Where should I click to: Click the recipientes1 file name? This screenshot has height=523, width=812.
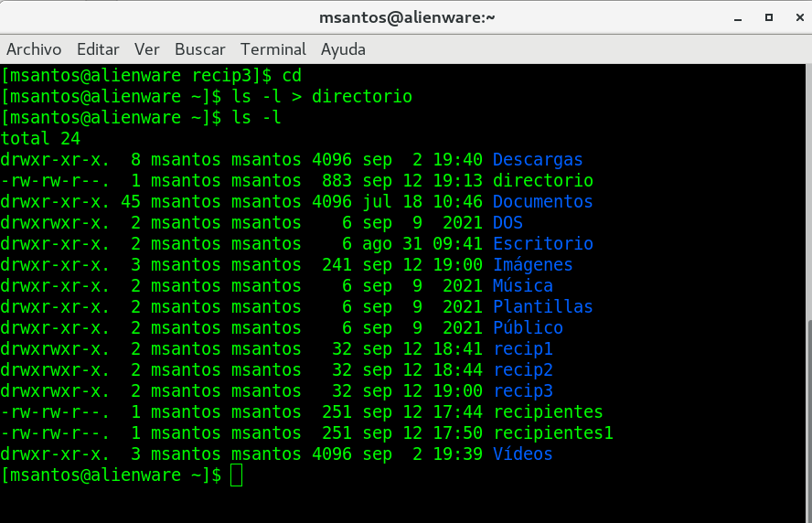pos(552,433)
